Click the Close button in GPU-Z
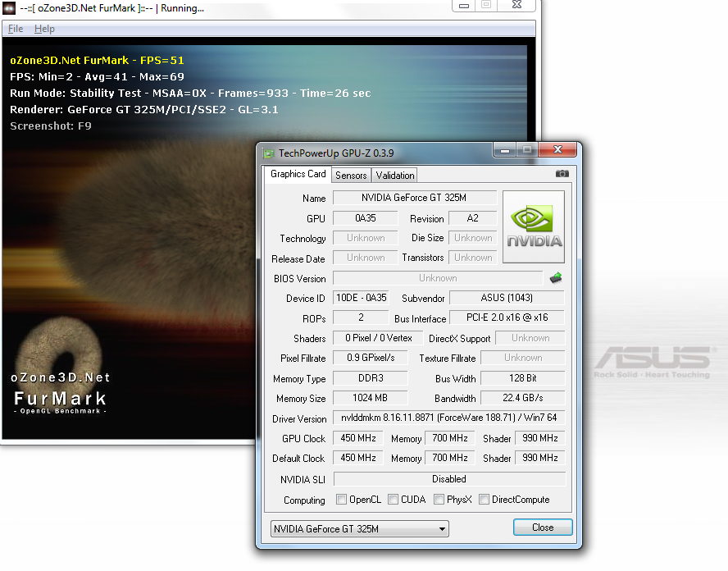Viewport: 728px width, 571px height. [543, 528]
